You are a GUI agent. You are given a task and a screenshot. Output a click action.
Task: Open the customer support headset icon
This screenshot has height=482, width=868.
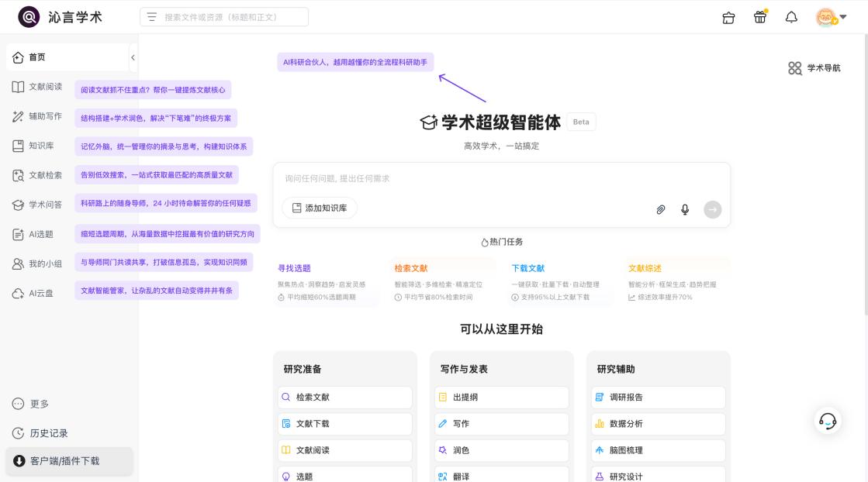(x=828, y=421)
